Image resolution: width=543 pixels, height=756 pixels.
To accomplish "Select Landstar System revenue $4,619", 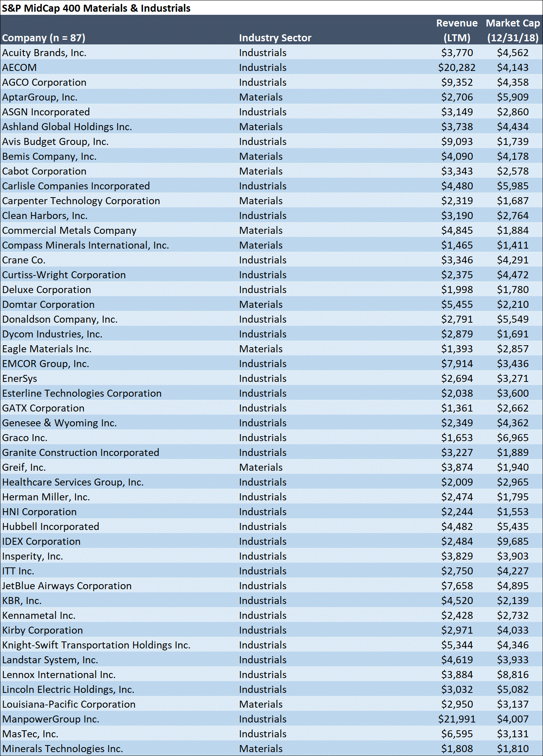I will point(457,660).
